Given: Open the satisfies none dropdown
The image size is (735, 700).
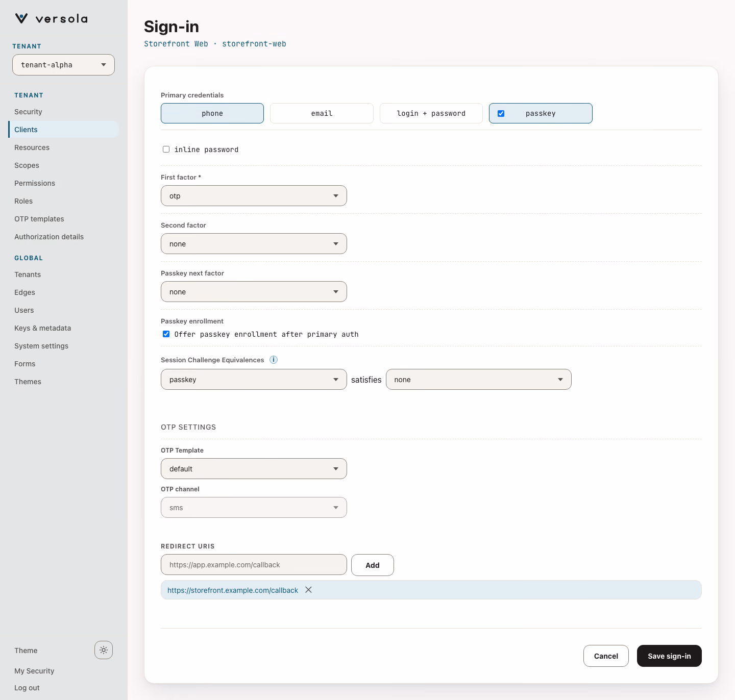Looking at the screenshot, I should tap(479, 380).
